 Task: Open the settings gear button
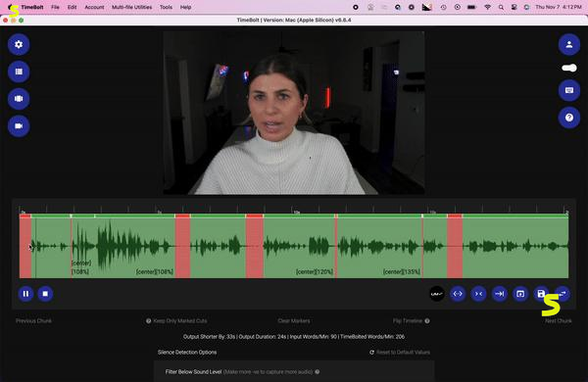tap(19, 45)
